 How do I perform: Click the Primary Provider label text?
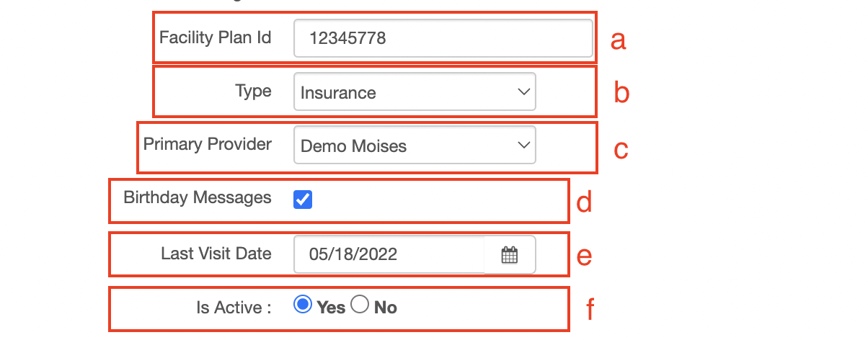208,144
